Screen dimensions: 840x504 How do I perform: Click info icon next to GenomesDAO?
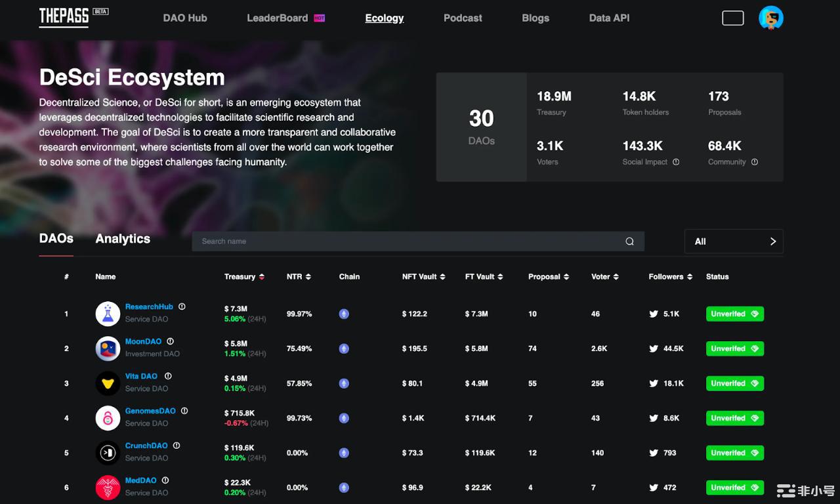184,411
